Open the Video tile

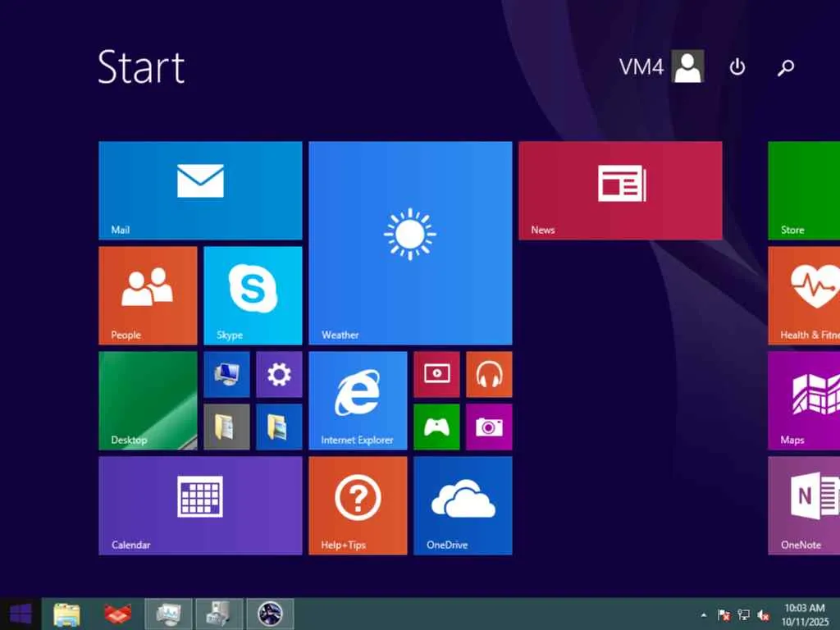point(436,374)
